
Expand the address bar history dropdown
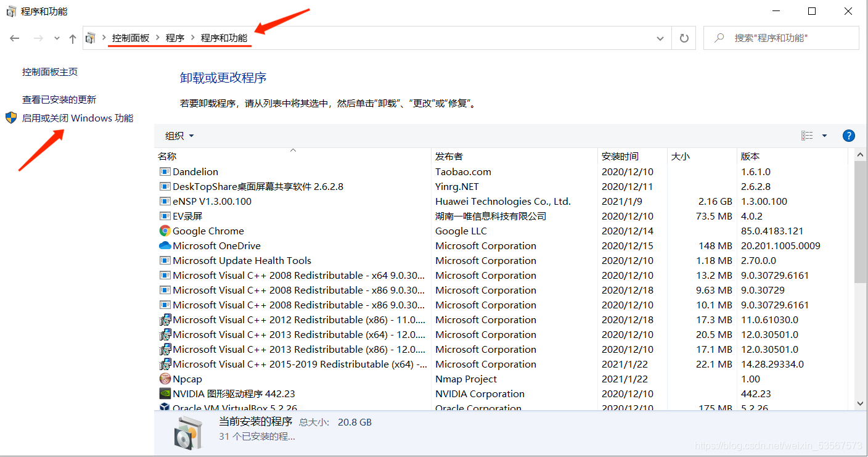coord(660,38)
